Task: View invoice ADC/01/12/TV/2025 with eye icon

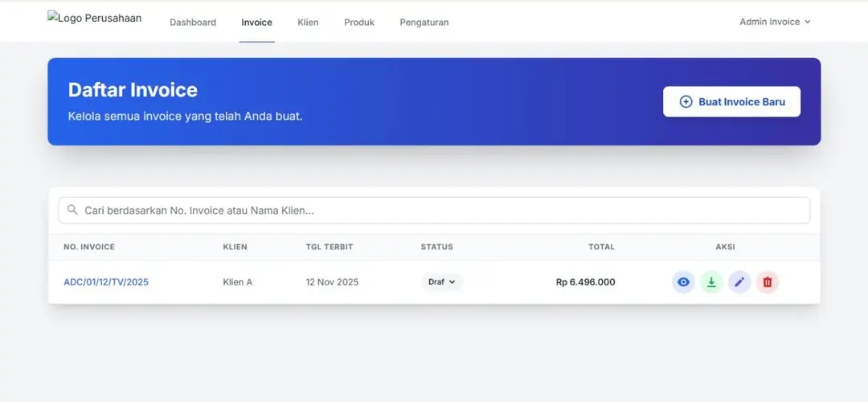Action: click(684, 282)
